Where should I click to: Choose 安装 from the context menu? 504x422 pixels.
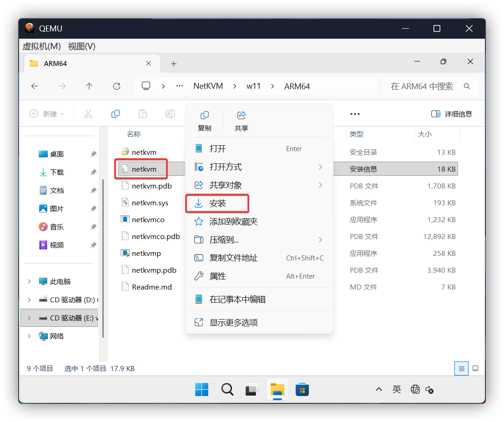[217, 203]
